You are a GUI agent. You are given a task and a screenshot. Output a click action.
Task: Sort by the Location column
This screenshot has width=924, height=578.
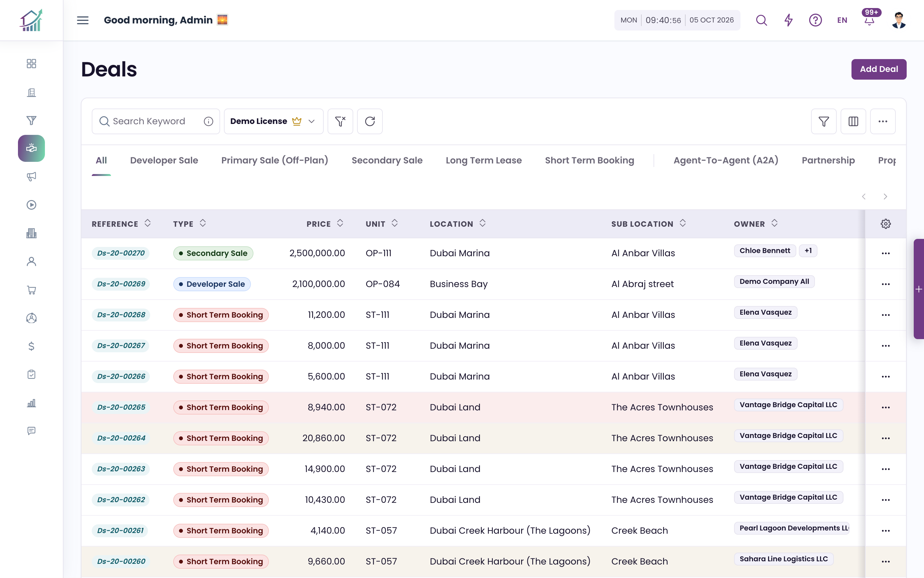tap(482, 223)
